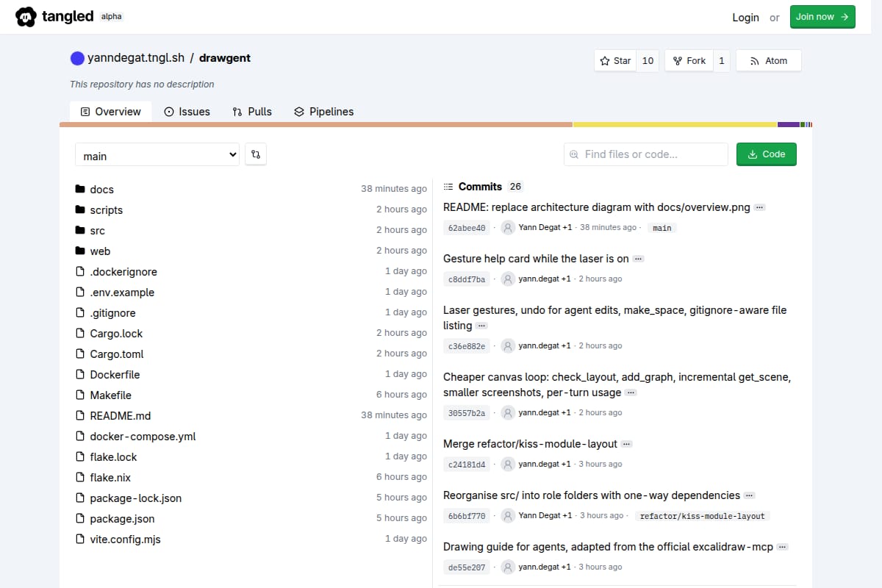Click the Cargo.lock file icon

tap(81, 333)
